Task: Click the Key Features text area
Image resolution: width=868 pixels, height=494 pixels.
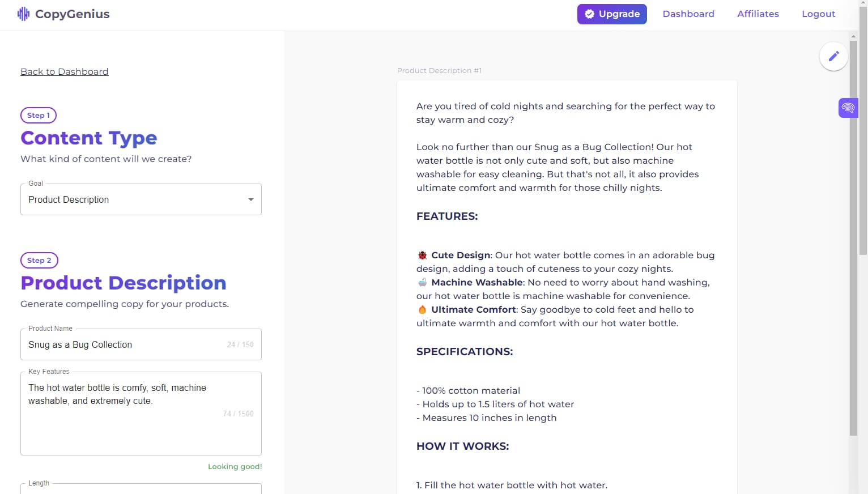Action: pos(141,414)
